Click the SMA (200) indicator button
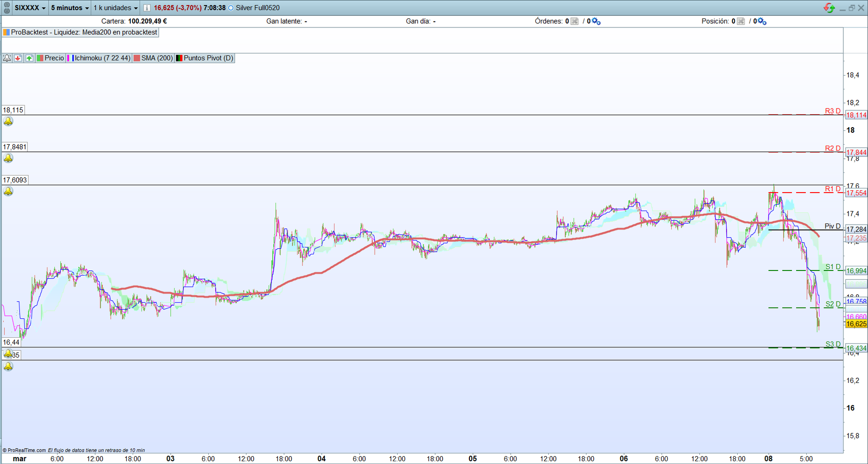Screen dimensions: 868x464 click(156, 58)
